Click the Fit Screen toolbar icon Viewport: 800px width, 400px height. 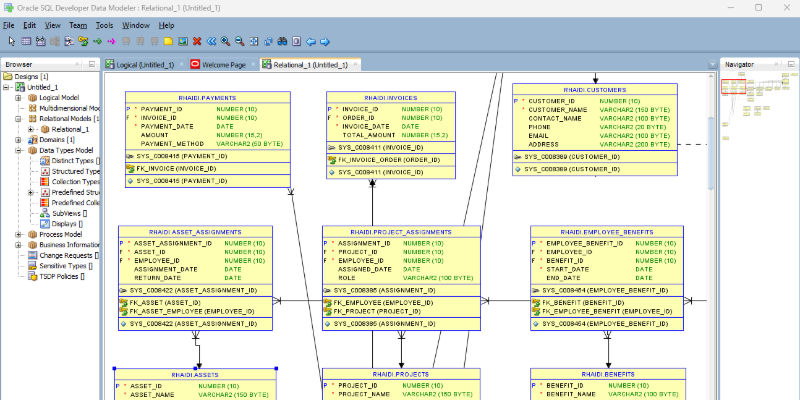coord(254,41)
